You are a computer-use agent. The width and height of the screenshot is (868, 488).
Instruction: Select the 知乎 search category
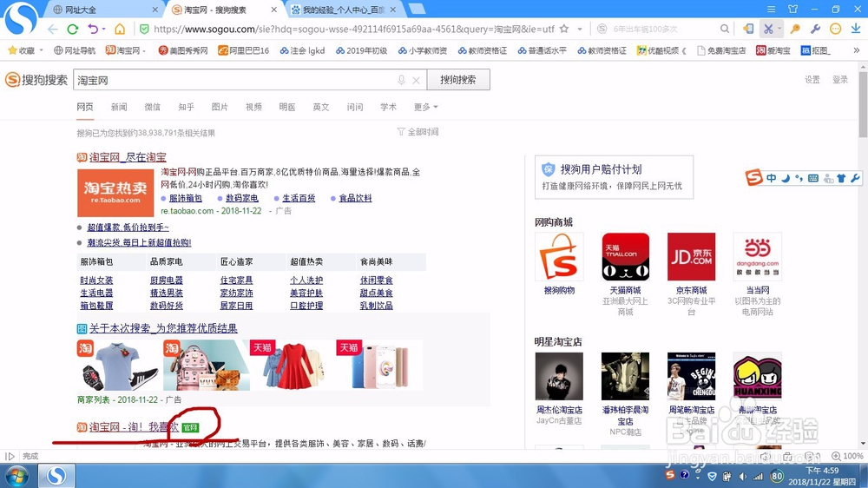coord(186,107)
